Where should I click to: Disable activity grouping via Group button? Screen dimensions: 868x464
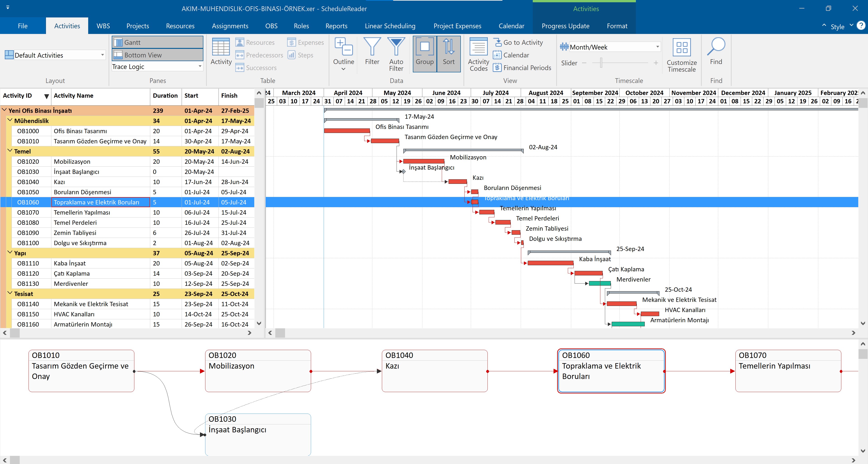tap(424, 54)
